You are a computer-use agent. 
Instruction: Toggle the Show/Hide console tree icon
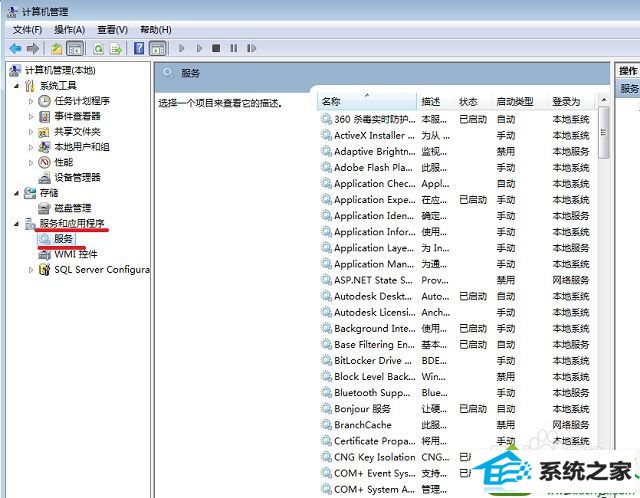(74, 49)
